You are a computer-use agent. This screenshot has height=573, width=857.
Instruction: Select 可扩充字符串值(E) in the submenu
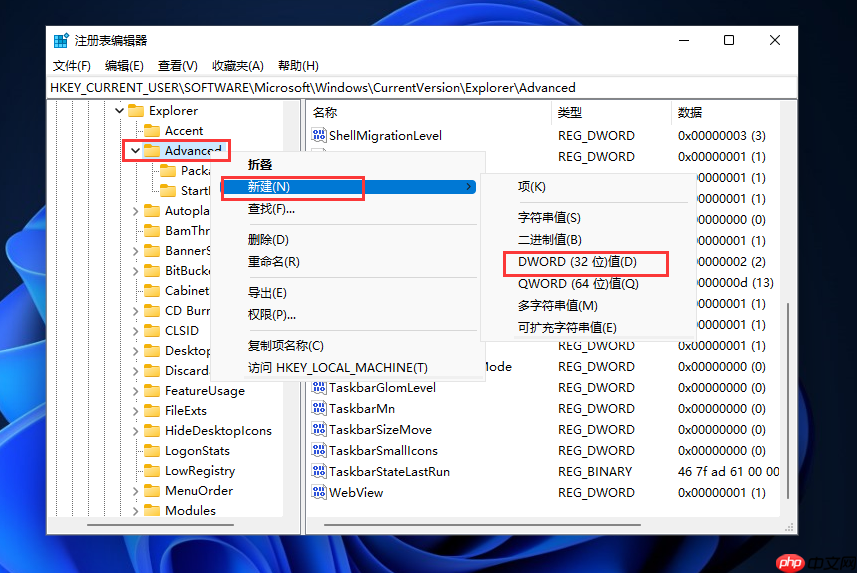588,328
